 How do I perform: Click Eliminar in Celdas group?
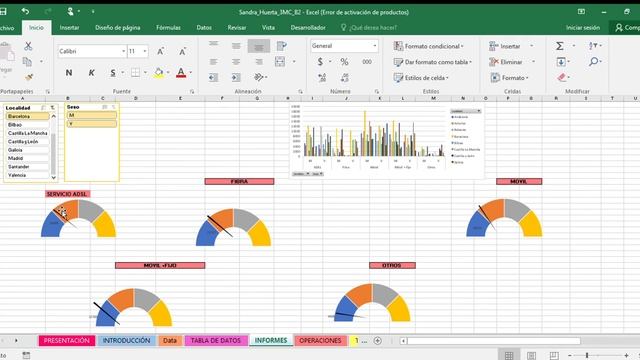pyautogui.click(x=506, y=62)
